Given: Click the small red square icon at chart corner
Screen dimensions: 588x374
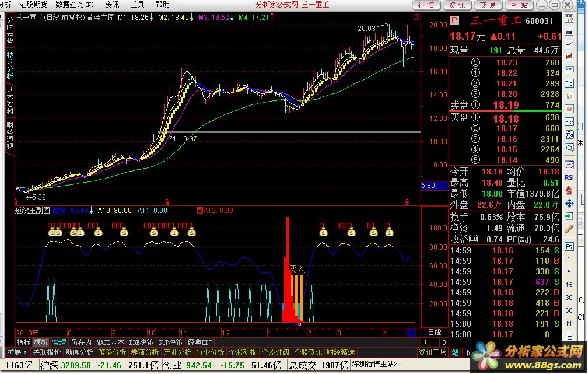Looking at the screenshot, I should (416, 18).
